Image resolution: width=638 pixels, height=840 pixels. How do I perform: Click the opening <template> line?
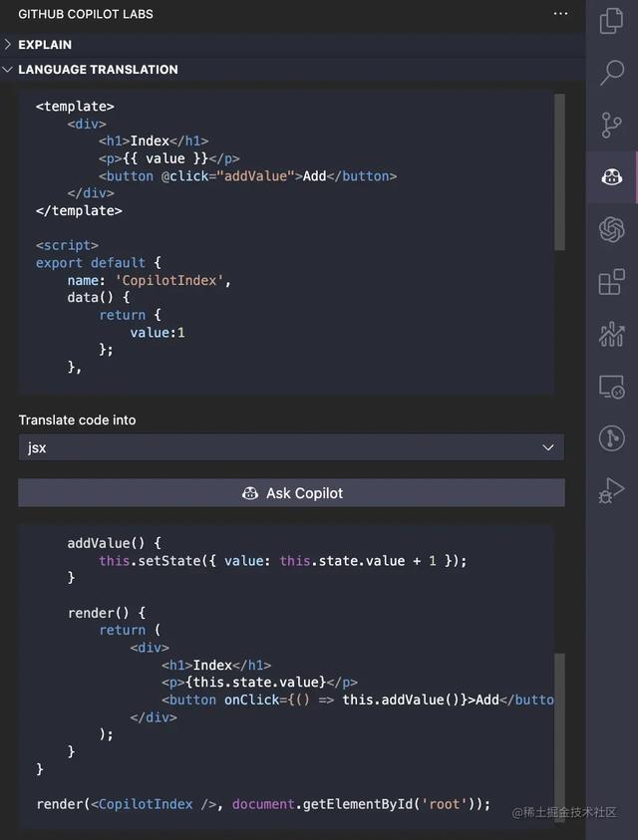(75, 106)
